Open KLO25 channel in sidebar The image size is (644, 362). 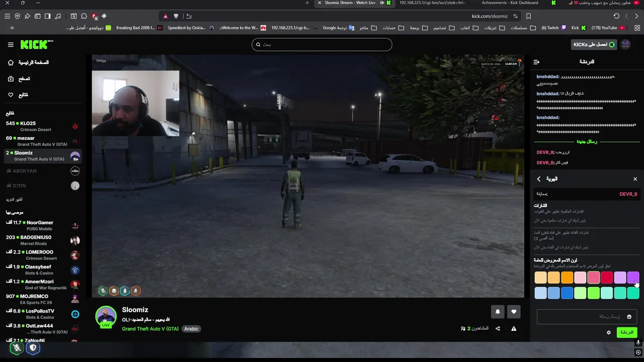coord(42,126)
